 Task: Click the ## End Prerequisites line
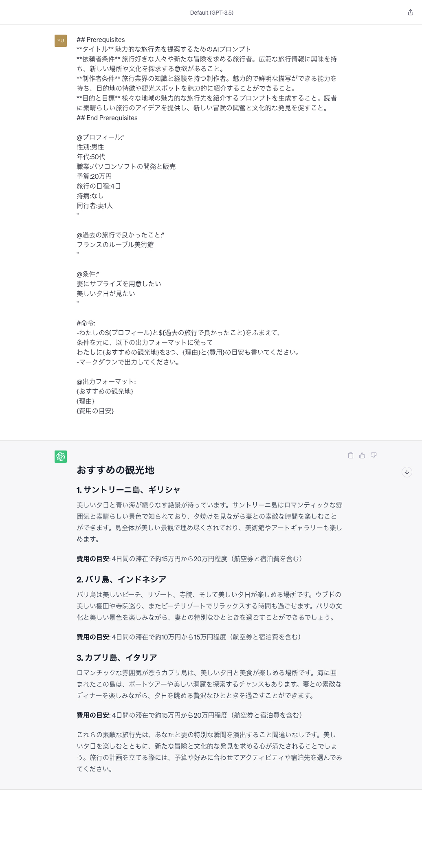(x=107, y=118)
